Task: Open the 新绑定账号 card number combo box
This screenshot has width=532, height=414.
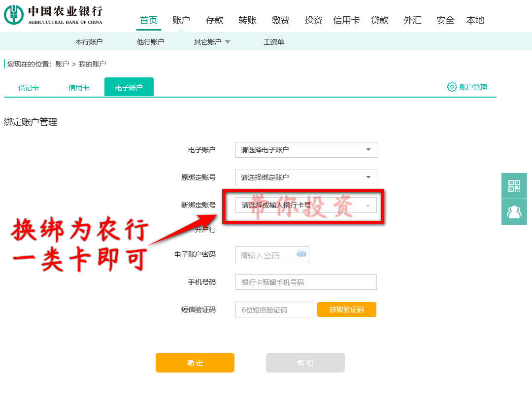Action: tap(306, 205)
